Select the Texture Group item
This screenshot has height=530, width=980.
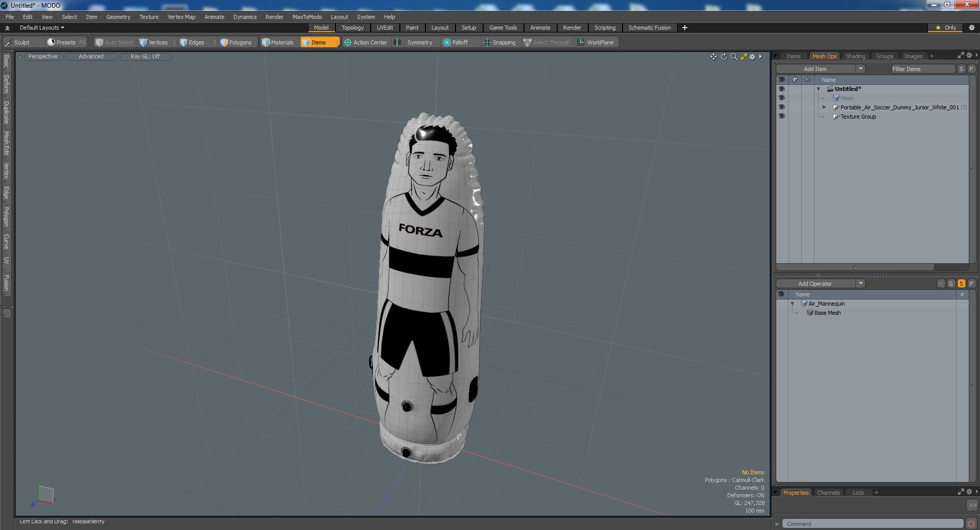coord(858,117)
